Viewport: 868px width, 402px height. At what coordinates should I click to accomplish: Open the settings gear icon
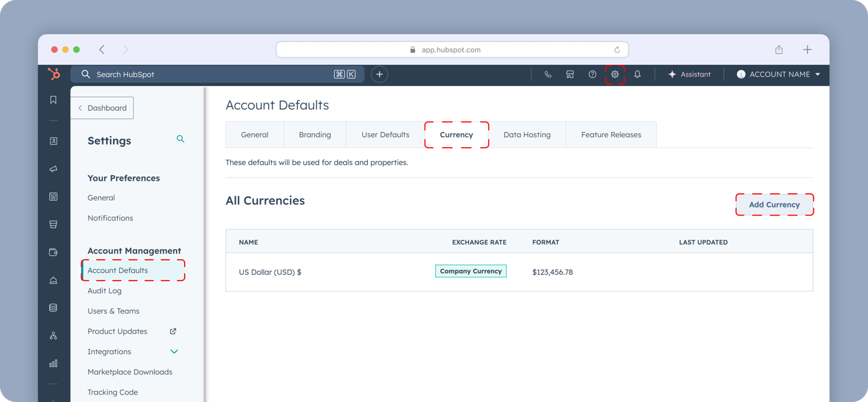point(615,74)
